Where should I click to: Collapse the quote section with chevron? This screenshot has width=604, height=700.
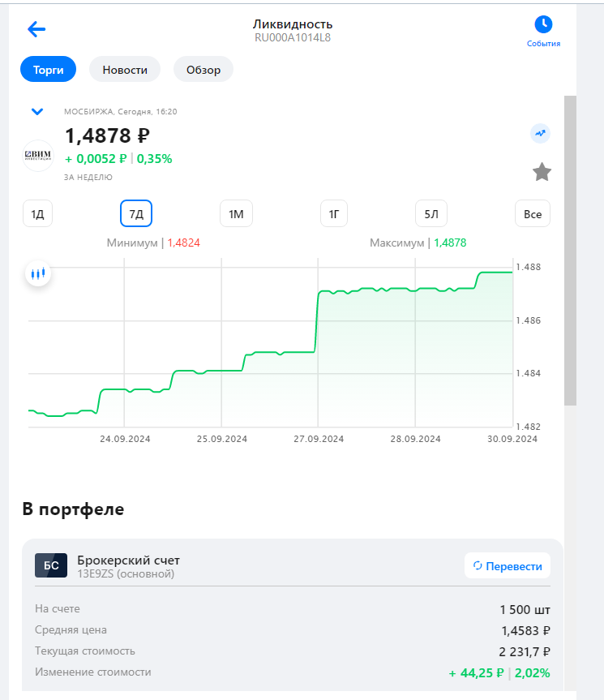[x=36, y=112]
